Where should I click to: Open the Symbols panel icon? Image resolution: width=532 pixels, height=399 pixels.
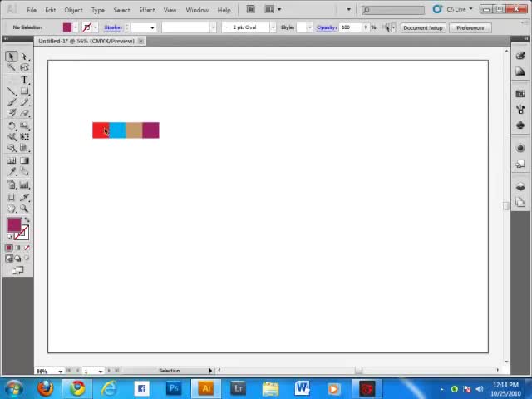pos(520,126)
